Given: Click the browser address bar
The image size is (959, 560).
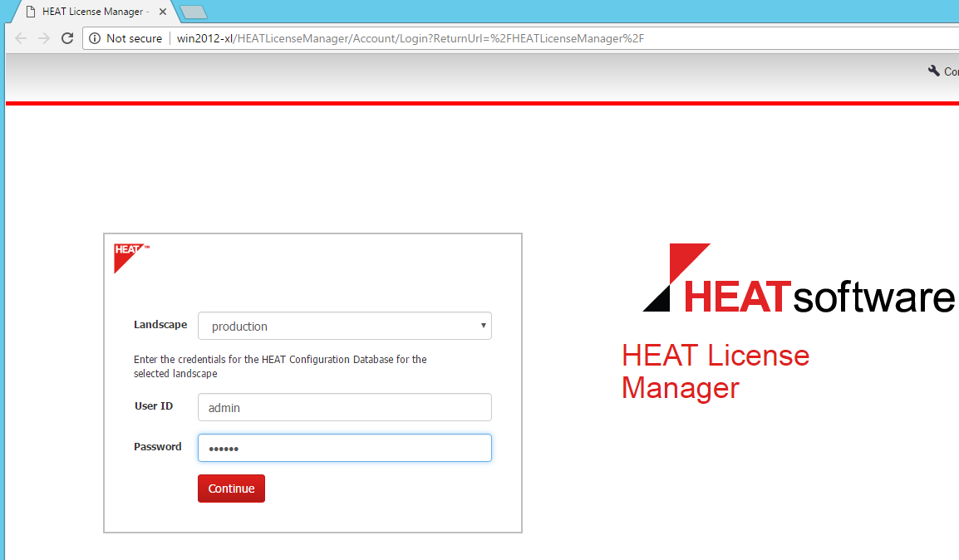Looking at the screenshot, I should pos(416,38).
